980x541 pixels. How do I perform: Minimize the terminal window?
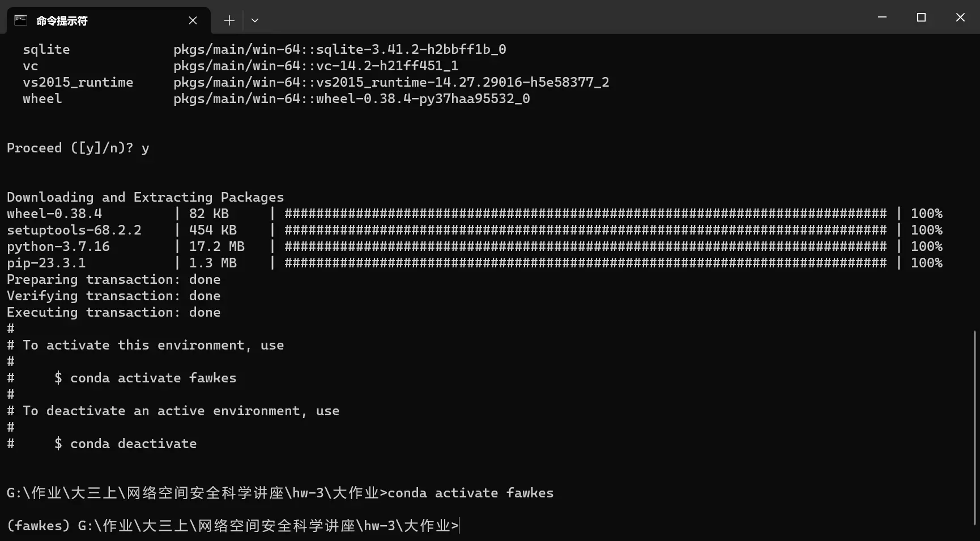[882, 18]
